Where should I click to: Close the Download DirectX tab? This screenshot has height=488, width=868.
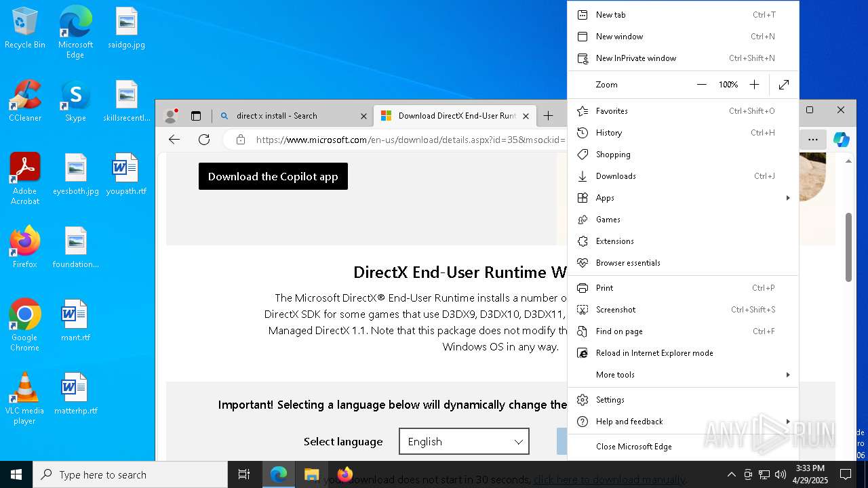pos(526,116)
